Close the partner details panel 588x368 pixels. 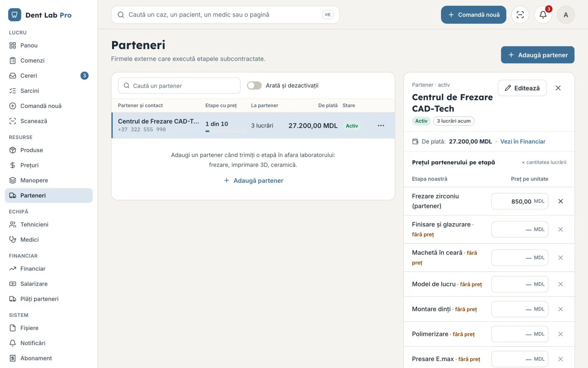point(558,88)
